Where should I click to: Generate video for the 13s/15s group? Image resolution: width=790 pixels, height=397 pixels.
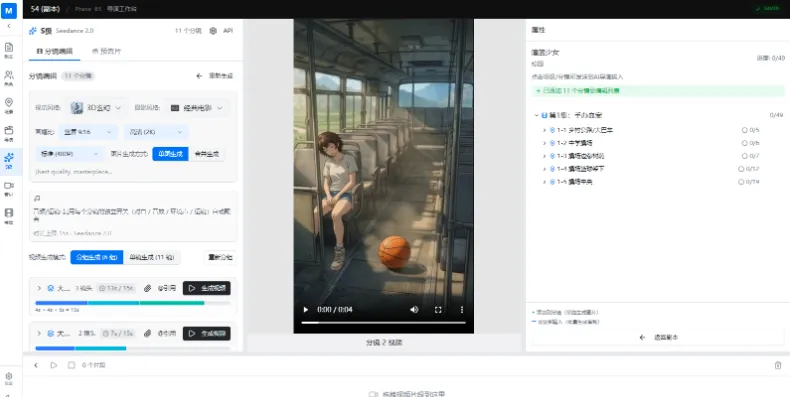point(207,288)
